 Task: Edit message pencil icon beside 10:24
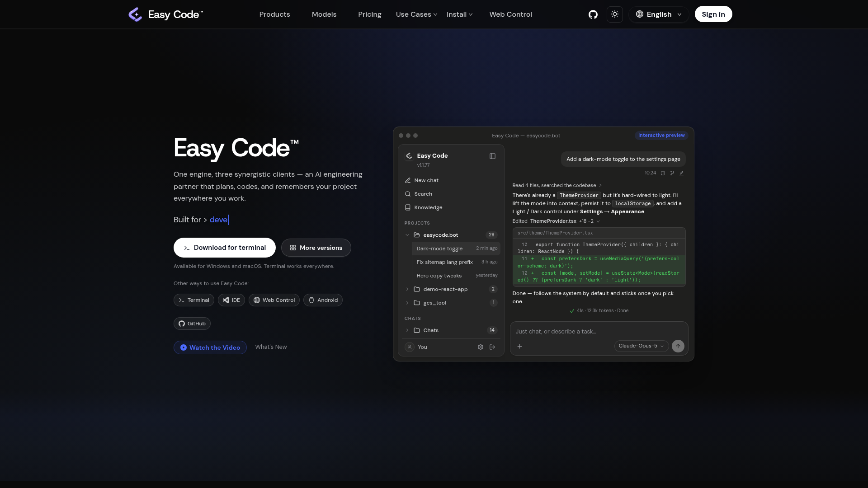pos(681,173)
